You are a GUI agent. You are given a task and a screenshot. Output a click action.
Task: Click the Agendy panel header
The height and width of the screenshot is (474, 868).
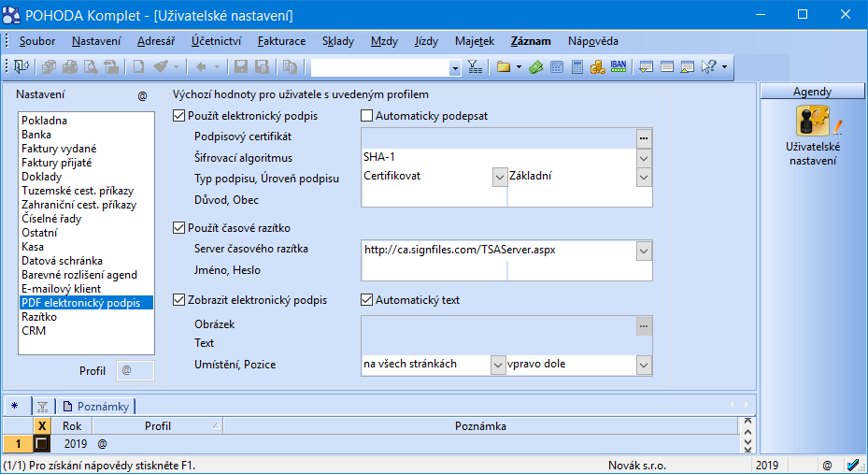(x=812, y=92)
